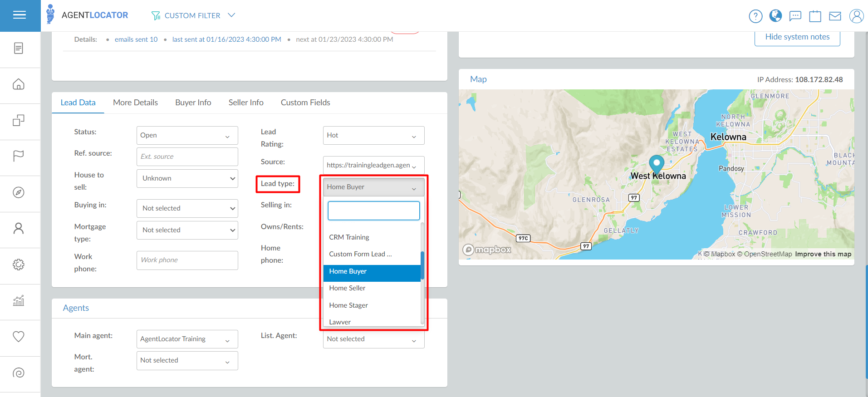
Task: Switch to the Buyer Info tab
Action: 193,103
